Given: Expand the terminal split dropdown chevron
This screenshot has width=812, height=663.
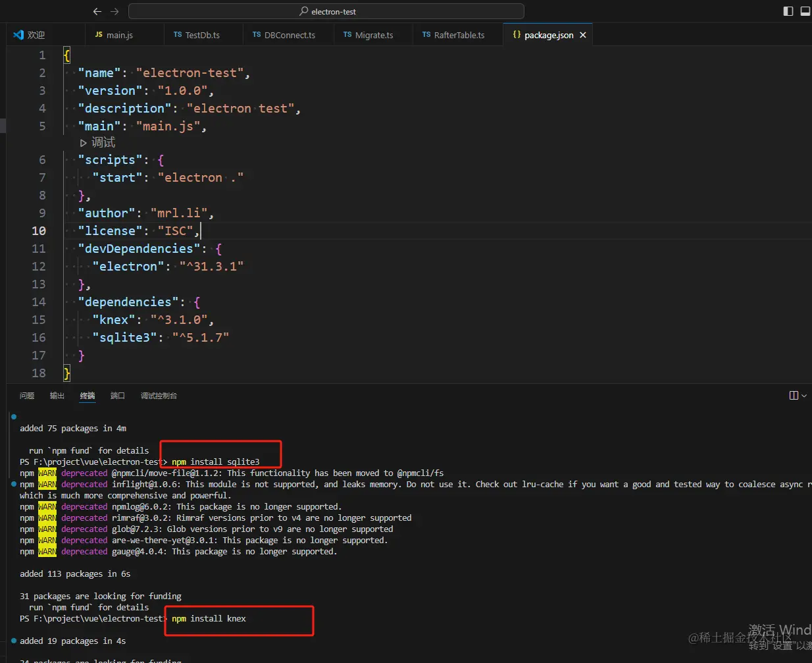Looking at the screenshot, I should (x=804, y=396).
